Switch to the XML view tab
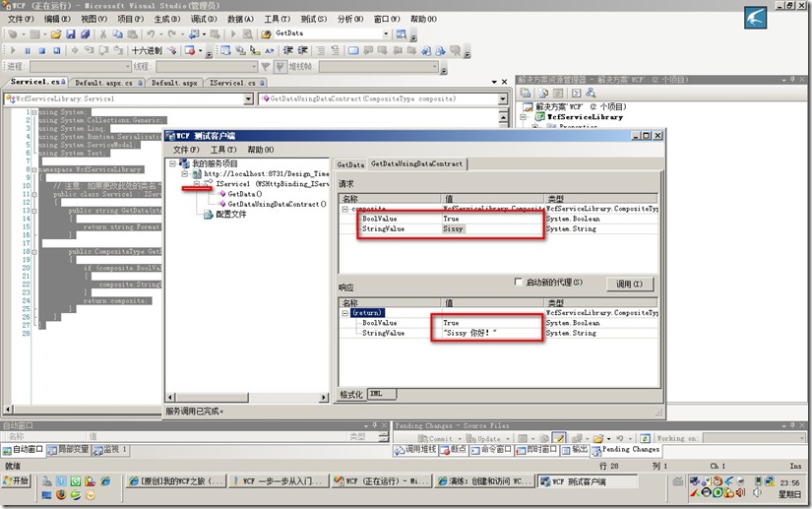Screen dimensions: 812x509 [382, 394]
